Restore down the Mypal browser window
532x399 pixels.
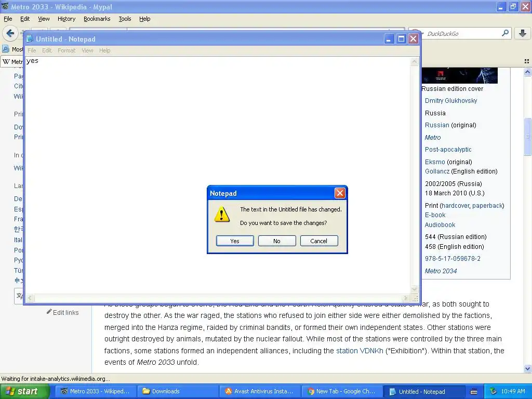pos(513,6)
